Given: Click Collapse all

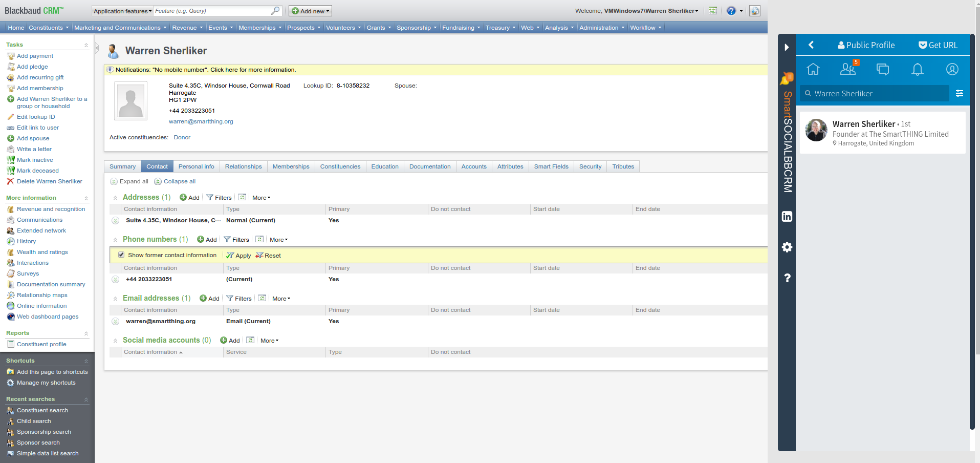Looking at the screenshot, I should (175, 181).
